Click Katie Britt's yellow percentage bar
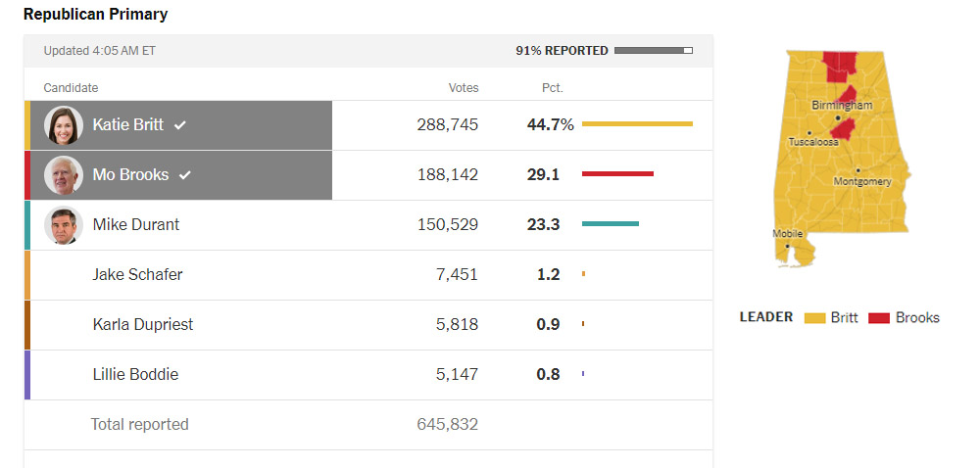Image resolution: width=980 pixels, height=468 pixels. (637, 124)
